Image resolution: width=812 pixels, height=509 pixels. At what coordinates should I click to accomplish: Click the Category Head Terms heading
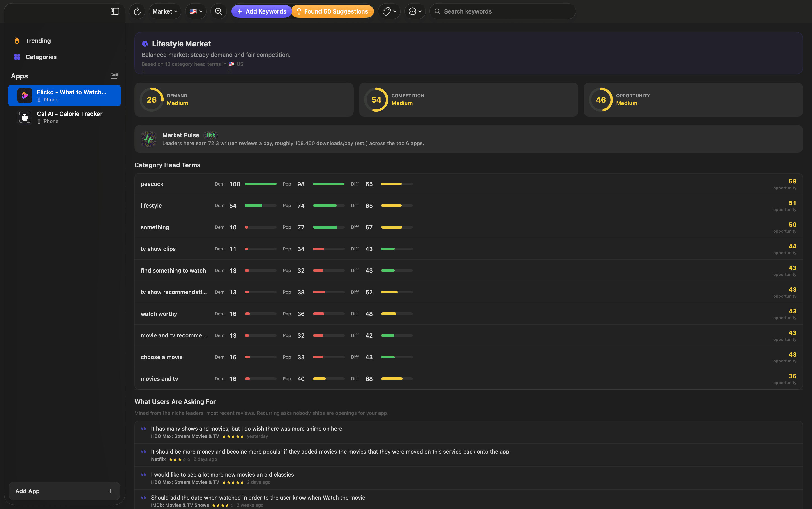(x=167, y=165)
